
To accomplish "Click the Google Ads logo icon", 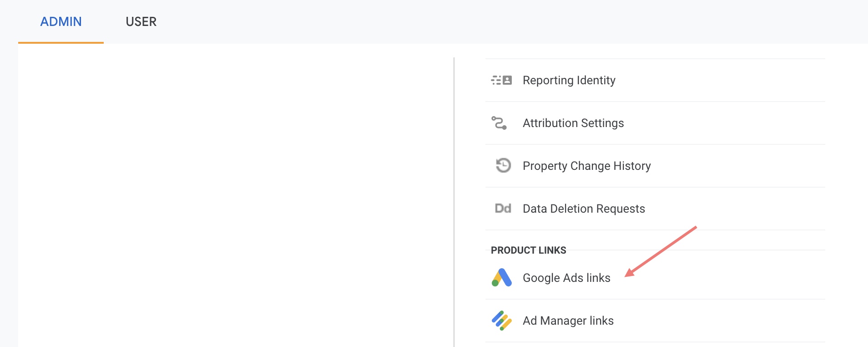I will coord(502,277).
